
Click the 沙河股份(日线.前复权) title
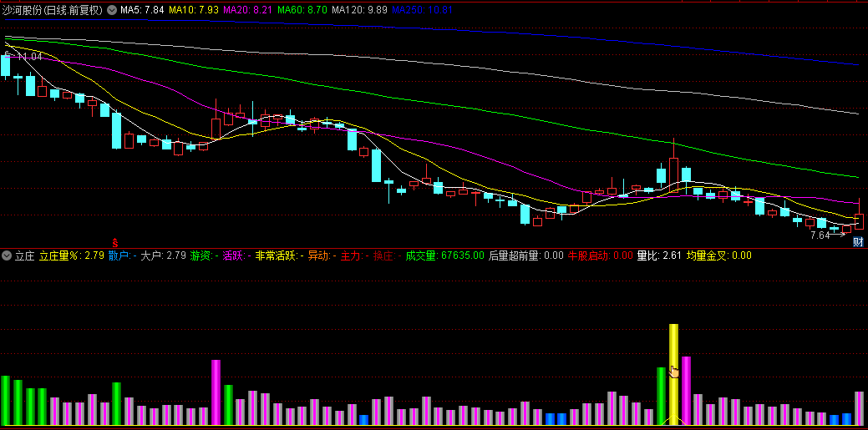pos(53,9)
